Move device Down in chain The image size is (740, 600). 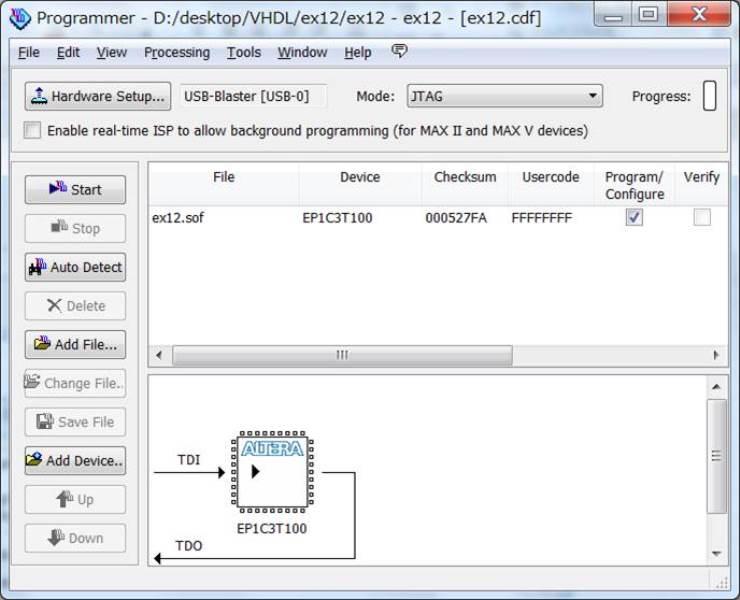click(76, 538)
